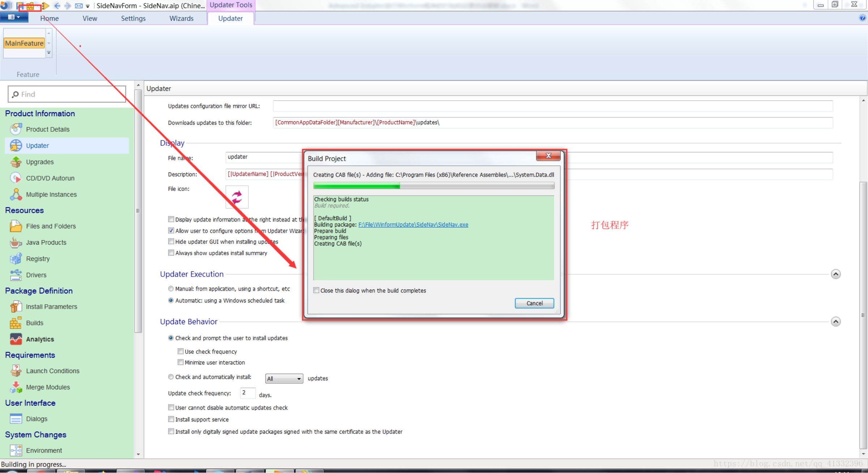Click the updater File icon thumbnail
This screenshot has width=868, height=473.
(x=237, y=197)
